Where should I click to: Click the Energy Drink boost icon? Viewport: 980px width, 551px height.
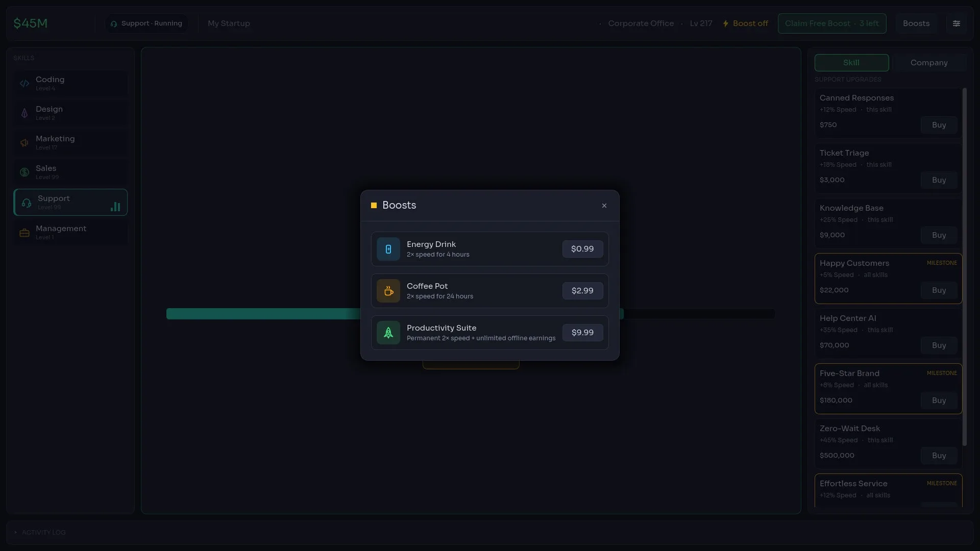click(x=388, y=249)
